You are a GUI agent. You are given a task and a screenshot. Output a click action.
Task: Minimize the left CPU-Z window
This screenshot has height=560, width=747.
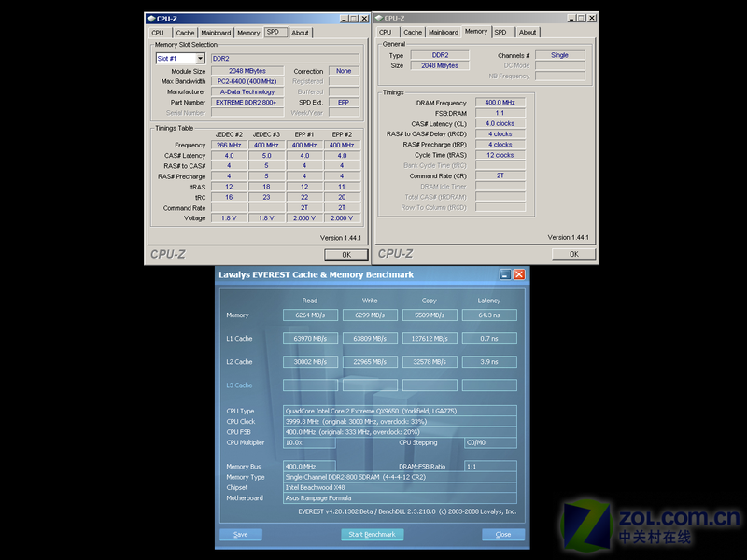[x=344, y=19]
